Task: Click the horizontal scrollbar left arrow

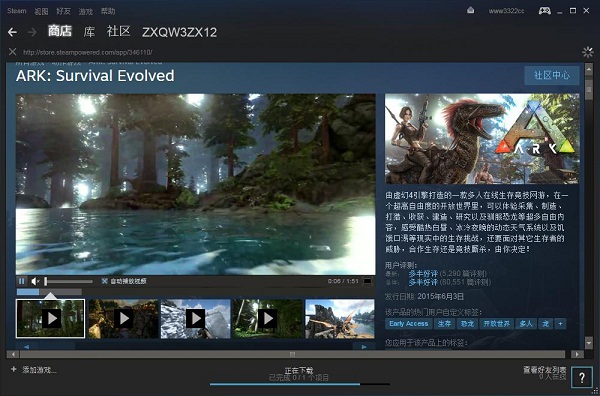Action: coord(13,355)
